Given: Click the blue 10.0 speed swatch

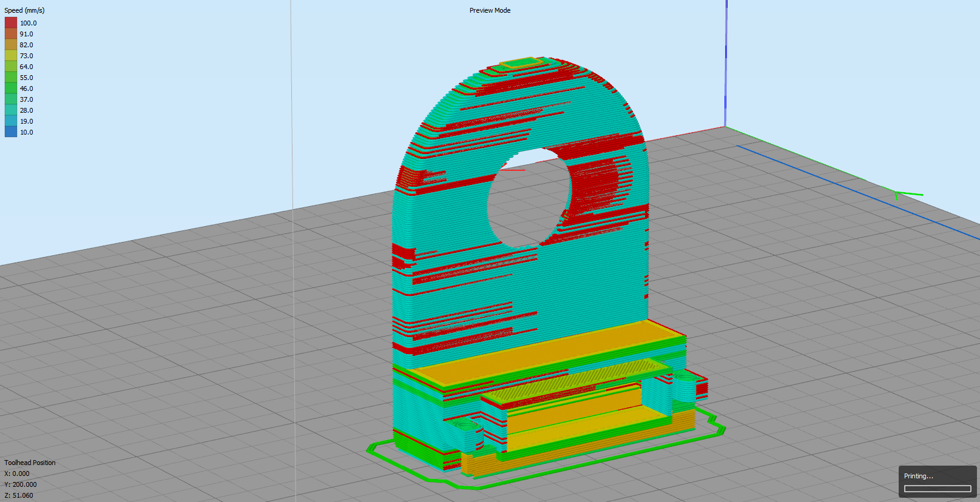Looking at the screenshot, I should tap(11, 132).
